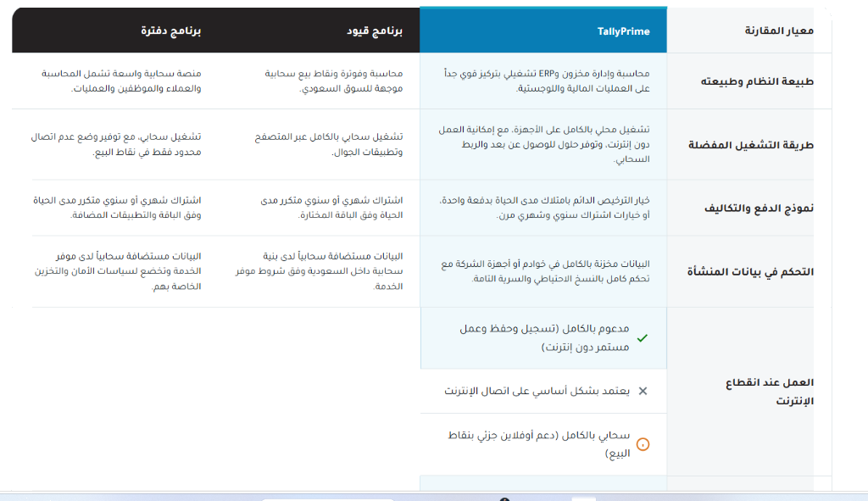
Task: Click the Qoyod cell about اشتراك وفق الباقة المختارة
Action: click(x=319, y=208)
